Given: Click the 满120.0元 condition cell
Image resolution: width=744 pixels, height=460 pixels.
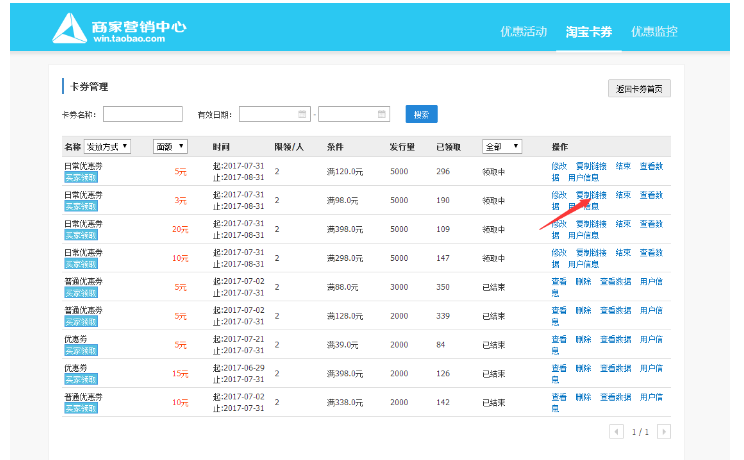Looking at the screenshot, I should (x=344, y=172).
